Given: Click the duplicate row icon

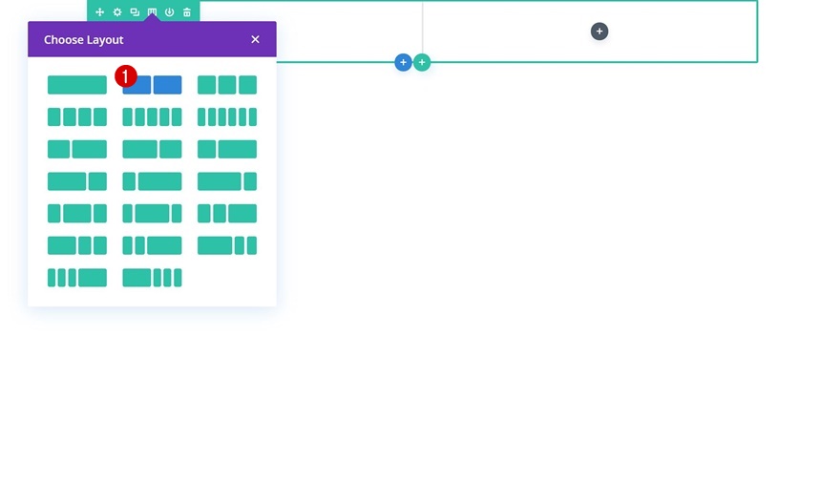Looking at the screenshot, I should [135, 11].
